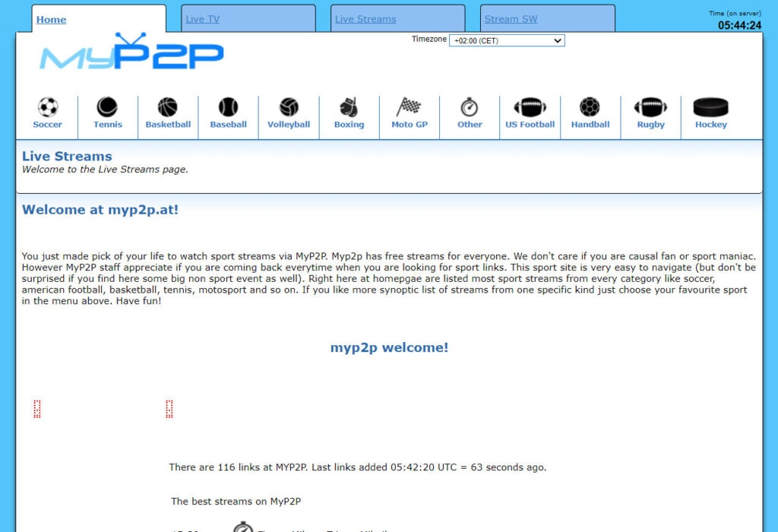Click the Basketball icon
The width and height of the screenshot is (778, 532).
click(x=168, y=107)
